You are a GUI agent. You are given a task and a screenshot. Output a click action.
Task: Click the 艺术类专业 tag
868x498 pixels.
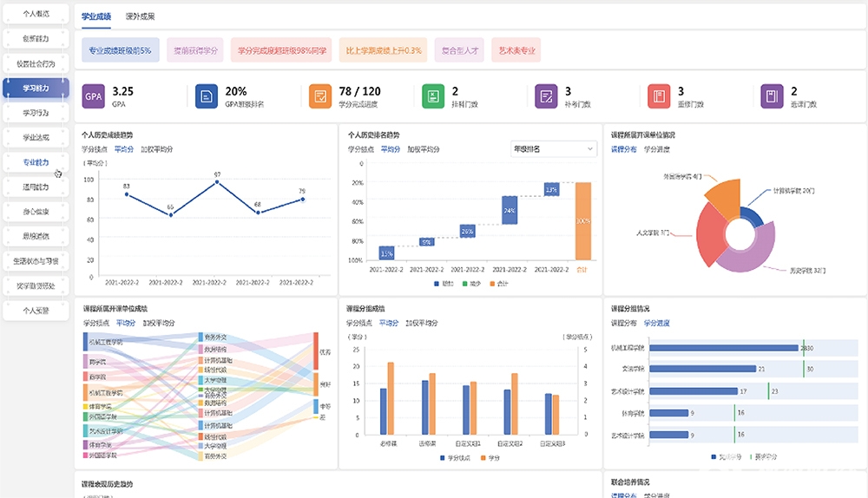pyautogui.click(x=516, y=50)
